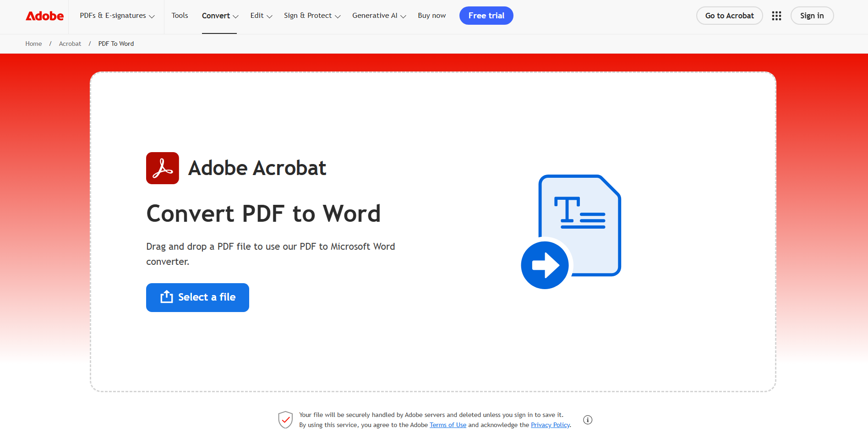
Task: Click the Sign in button
Action: pos(812,16)
